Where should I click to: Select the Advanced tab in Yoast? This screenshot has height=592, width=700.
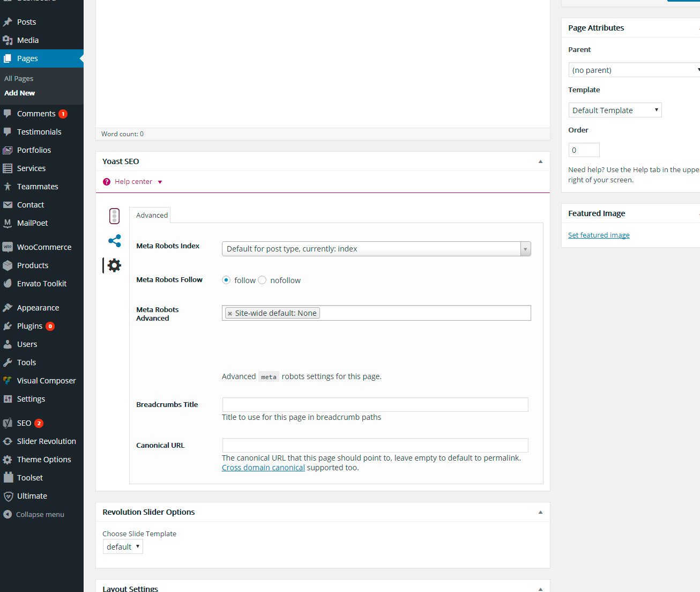152,215
